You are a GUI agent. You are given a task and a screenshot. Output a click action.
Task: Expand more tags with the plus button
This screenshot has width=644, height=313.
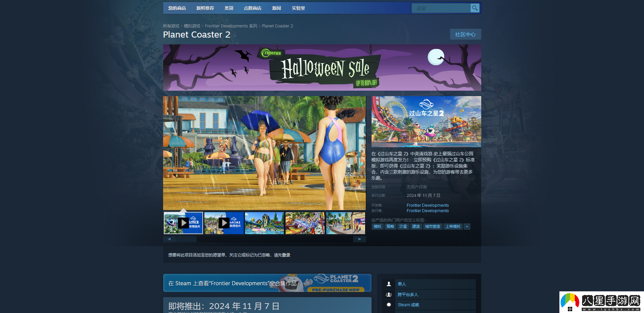[467, 227]
